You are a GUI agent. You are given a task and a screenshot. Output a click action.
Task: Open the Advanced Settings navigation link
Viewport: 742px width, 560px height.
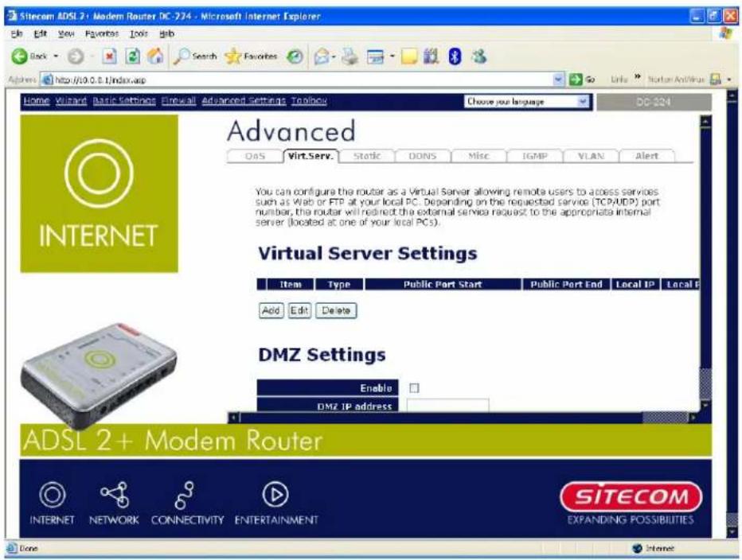tap(244, 101)
